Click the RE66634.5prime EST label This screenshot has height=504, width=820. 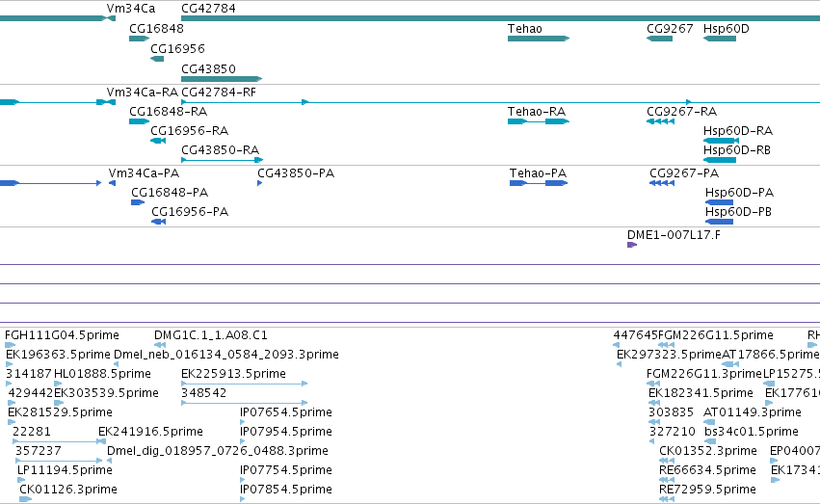(707, 470)
